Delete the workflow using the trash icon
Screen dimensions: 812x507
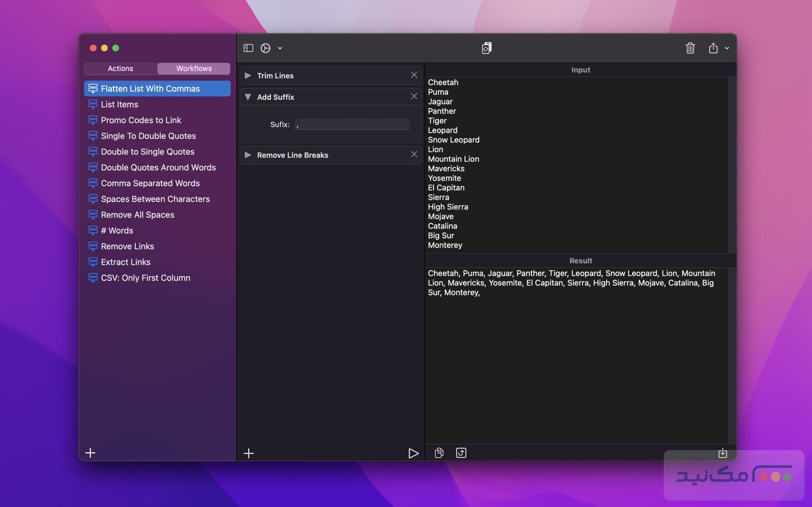[x=690, y=48]
